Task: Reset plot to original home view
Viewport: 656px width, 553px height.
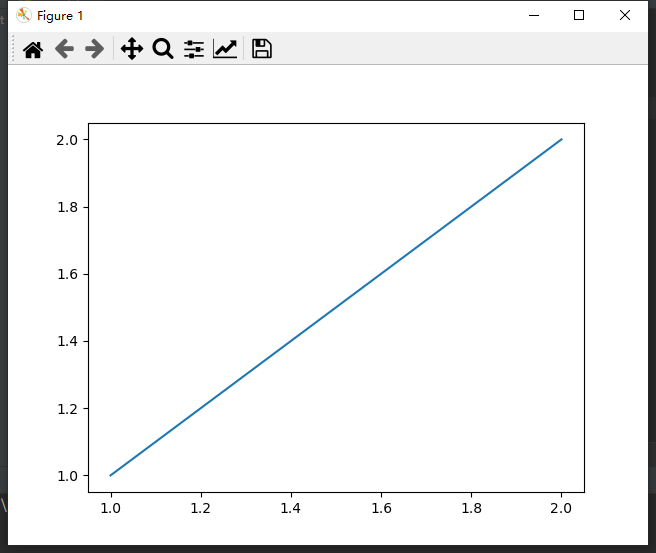Action: coord(33,49)
